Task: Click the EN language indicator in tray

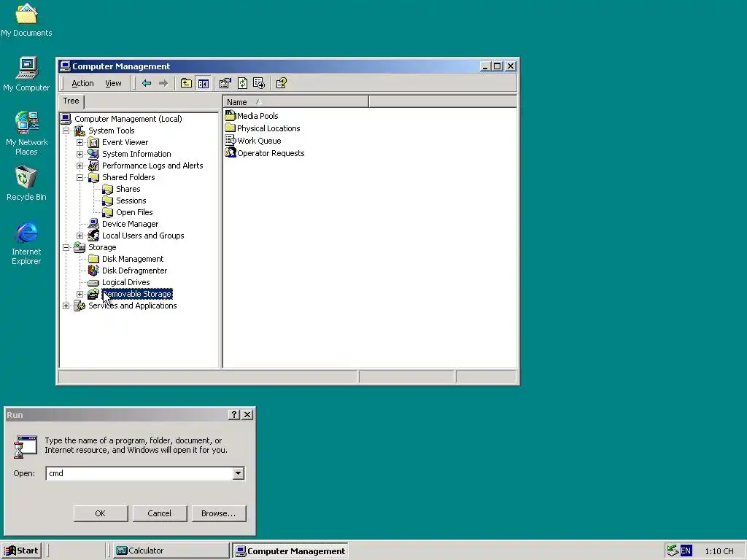Action: (686, 551)
